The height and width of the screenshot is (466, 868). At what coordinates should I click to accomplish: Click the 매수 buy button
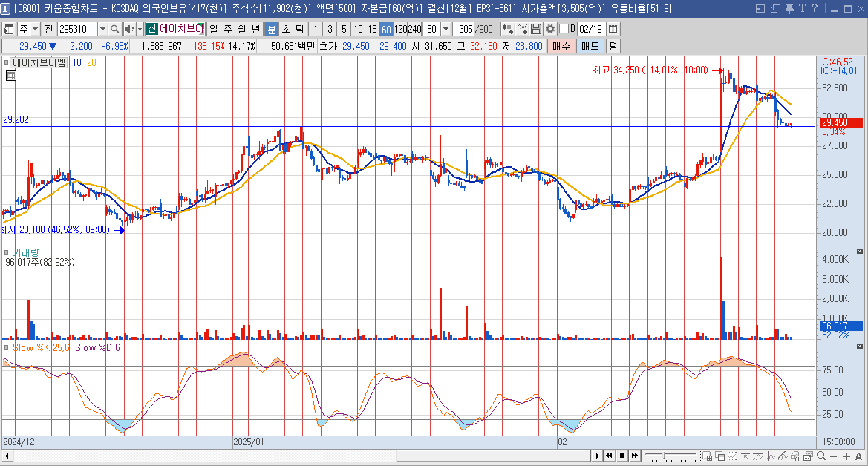point(561,46)
